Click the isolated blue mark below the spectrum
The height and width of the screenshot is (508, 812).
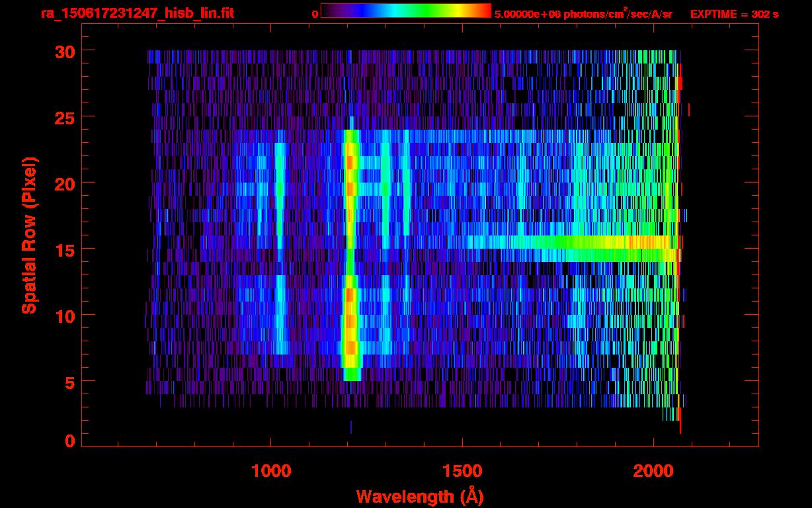pos(350,427)
